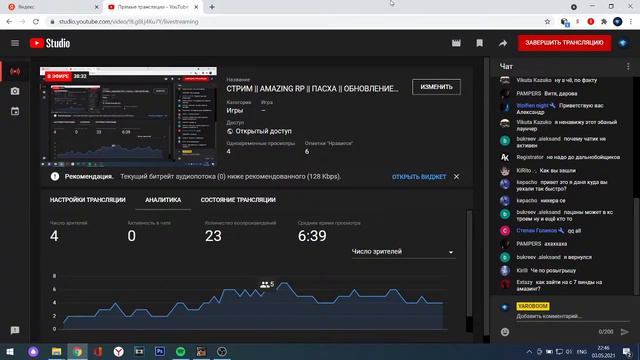Open the Windows notification center
Image resolution: width=640 pixels, height=360 pixels.
pyautogui.click(x=627, y=351)
